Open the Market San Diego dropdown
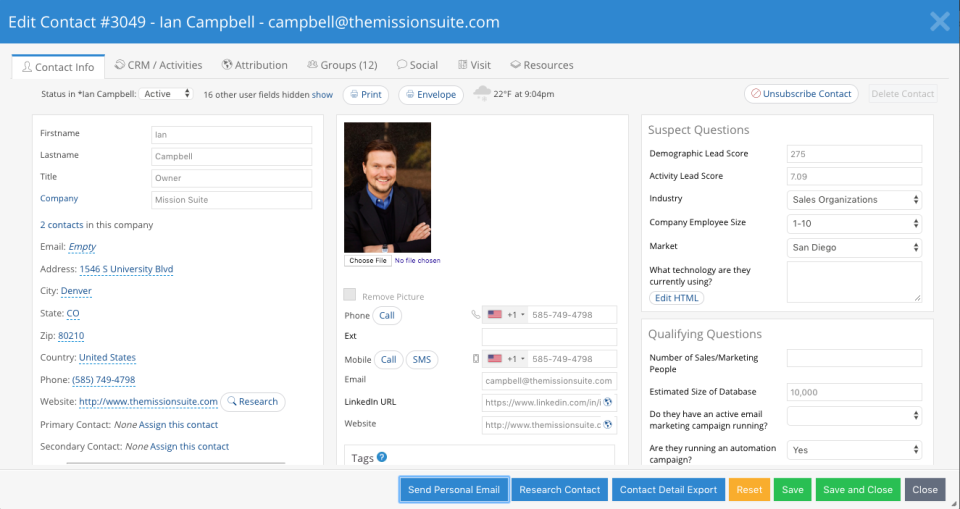The width and height of the screenshot is (960, 509). tap(853, 247)
